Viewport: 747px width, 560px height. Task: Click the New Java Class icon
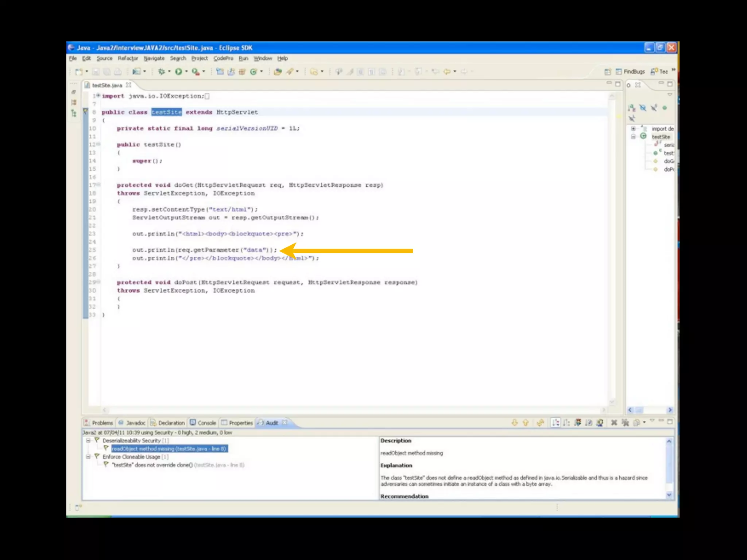(253, 72)
